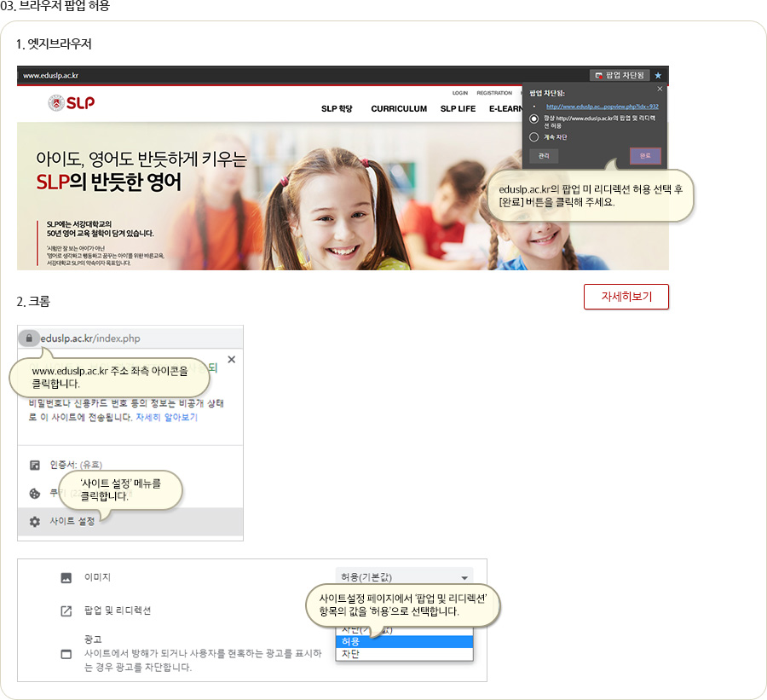Click the 팝업 및 리디렉션 external-link icon
The width and height of the screenshot is (767, 700).
(x=66, y=611)
